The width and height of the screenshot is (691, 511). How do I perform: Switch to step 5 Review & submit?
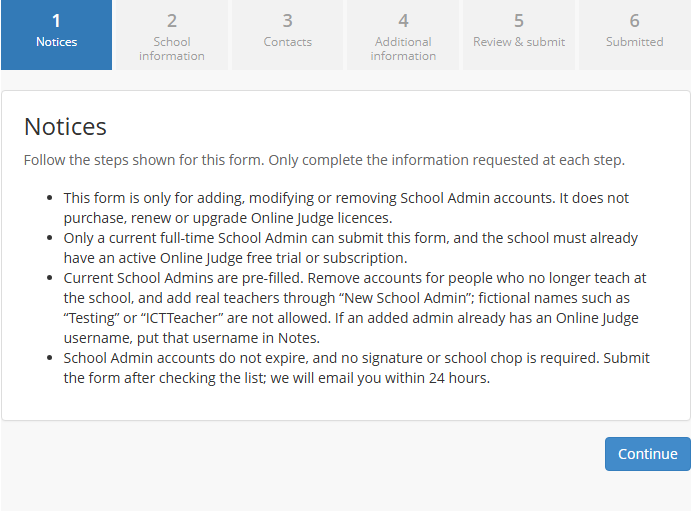[x=519, y=35]
